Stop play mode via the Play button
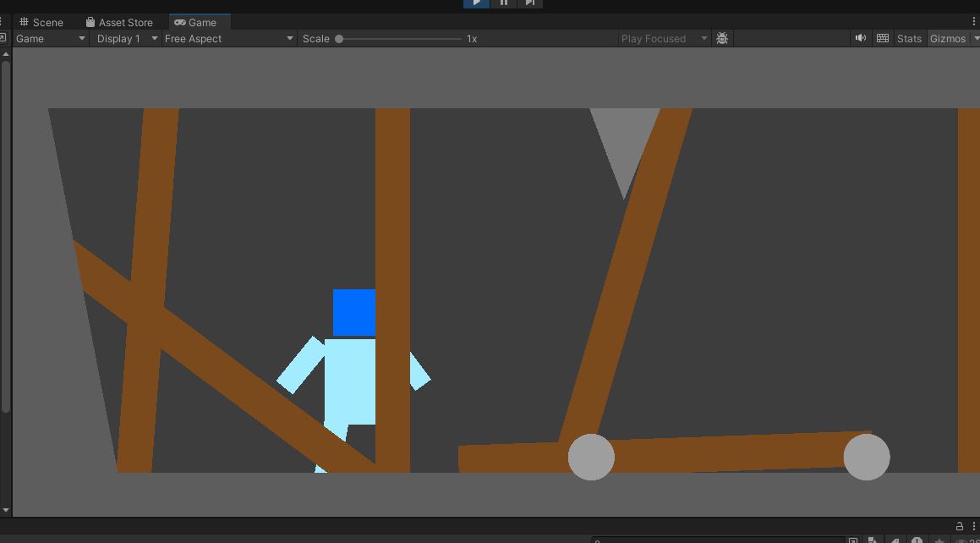 [x=475, y=3]
